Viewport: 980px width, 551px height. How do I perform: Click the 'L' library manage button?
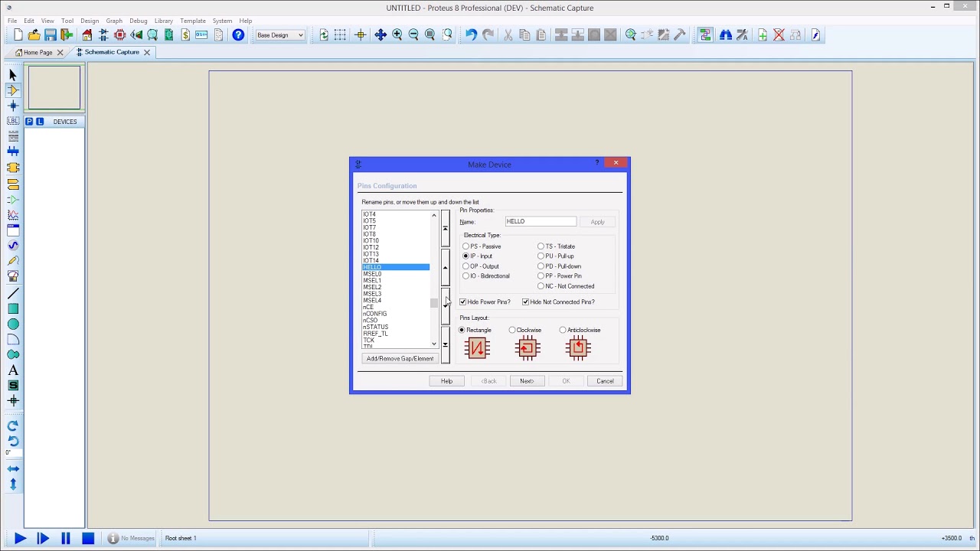(40, 122)
